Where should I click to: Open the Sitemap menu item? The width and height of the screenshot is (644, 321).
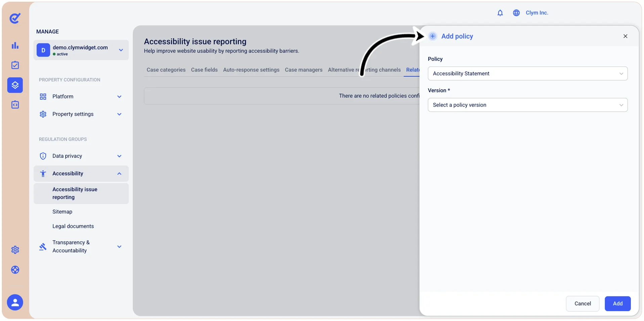[62, 212]
